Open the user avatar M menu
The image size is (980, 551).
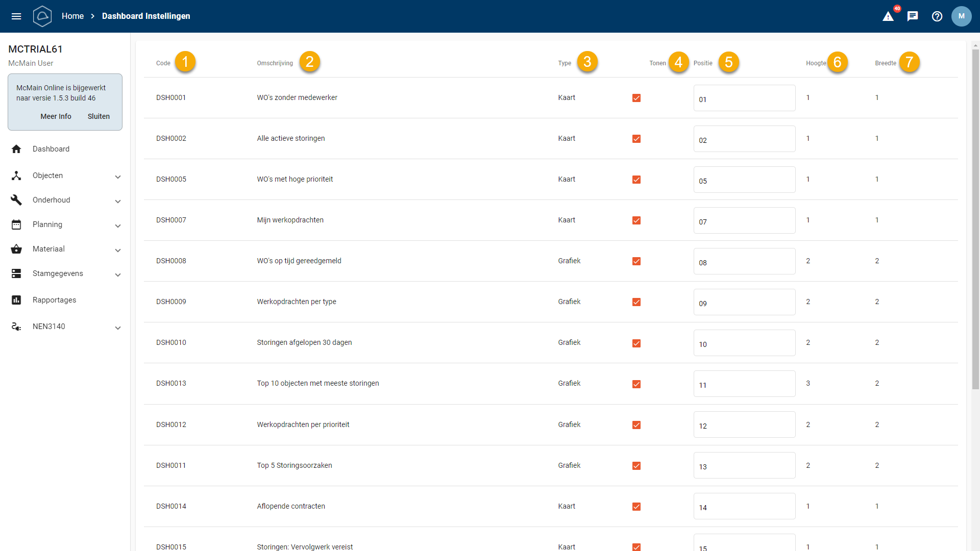[961, 16]
